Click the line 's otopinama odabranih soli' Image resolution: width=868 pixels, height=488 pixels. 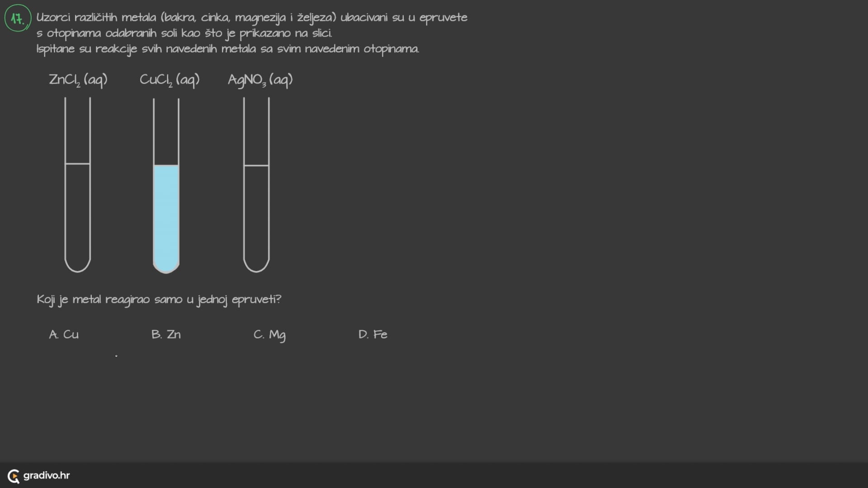(x=184, y=33)
